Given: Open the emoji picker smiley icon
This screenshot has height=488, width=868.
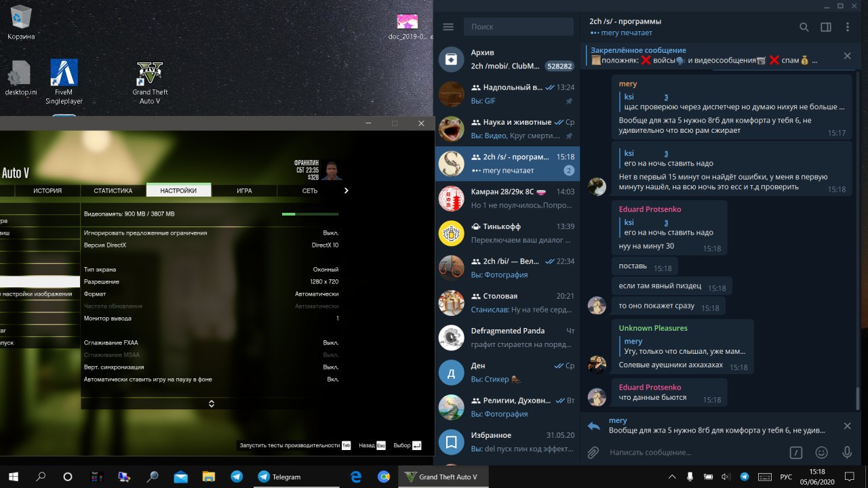Looking at the screenshot, I should pyautogui.click(x=821, y=452).
